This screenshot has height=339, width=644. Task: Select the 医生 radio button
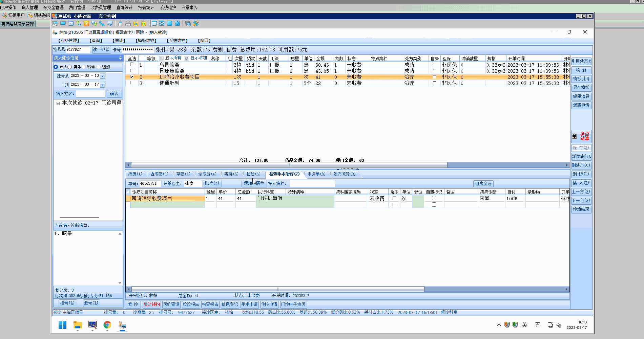pos(70,67)
